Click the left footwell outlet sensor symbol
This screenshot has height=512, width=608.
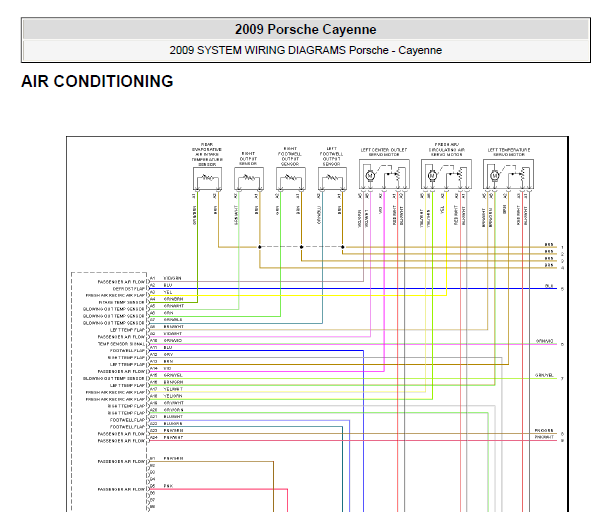click(x=332, y=178)
